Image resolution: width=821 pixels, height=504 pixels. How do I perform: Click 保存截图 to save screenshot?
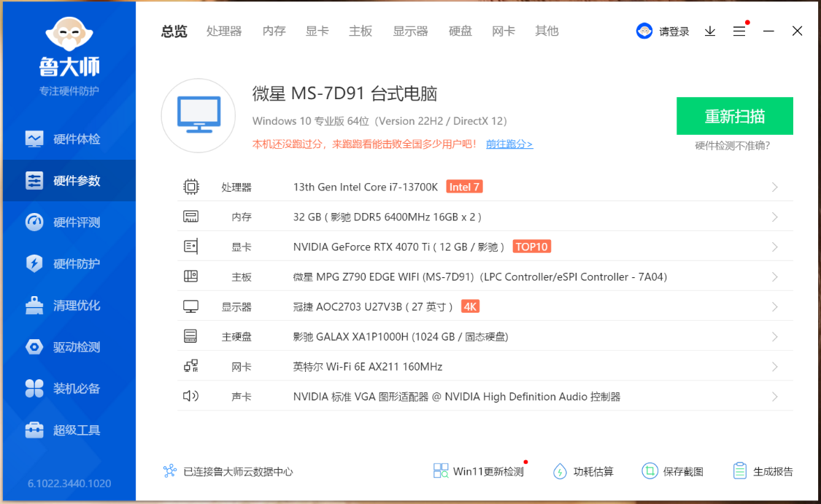[672, 472]
